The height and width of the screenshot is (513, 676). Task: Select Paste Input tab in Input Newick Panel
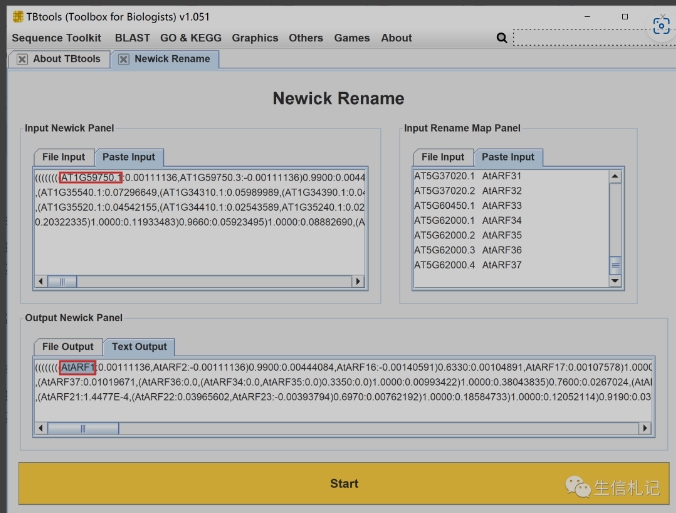tap(128, 157)
